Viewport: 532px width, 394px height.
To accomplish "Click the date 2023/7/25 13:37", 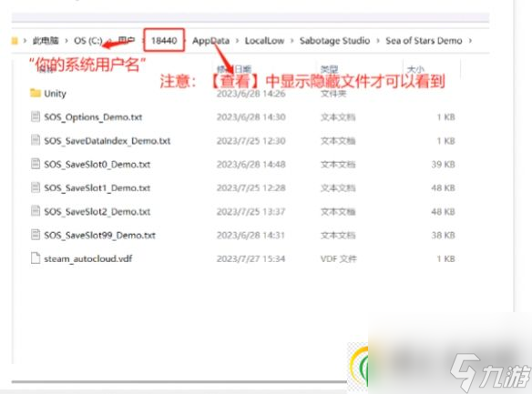I will click(251, 211).
